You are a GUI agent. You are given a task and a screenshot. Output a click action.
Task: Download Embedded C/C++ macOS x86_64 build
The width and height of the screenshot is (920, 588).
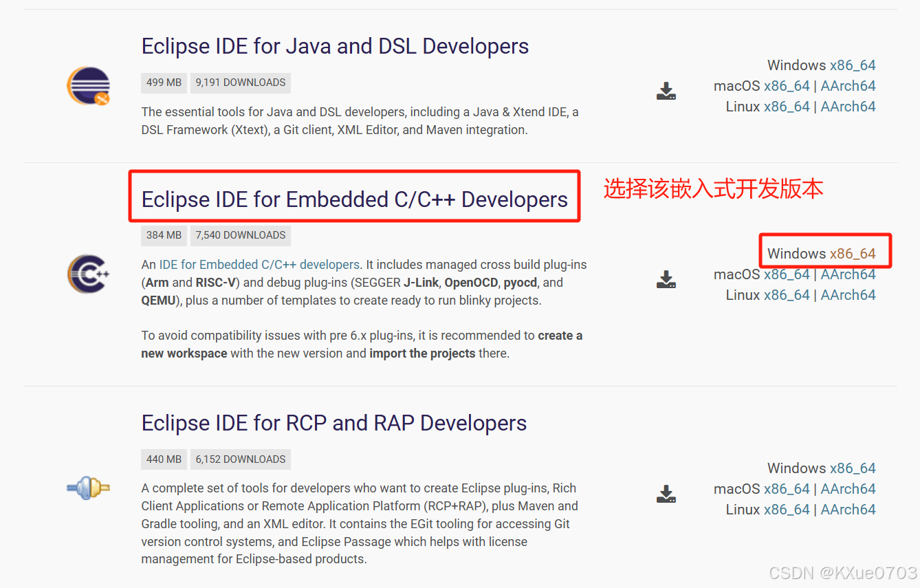pos(787,274)
